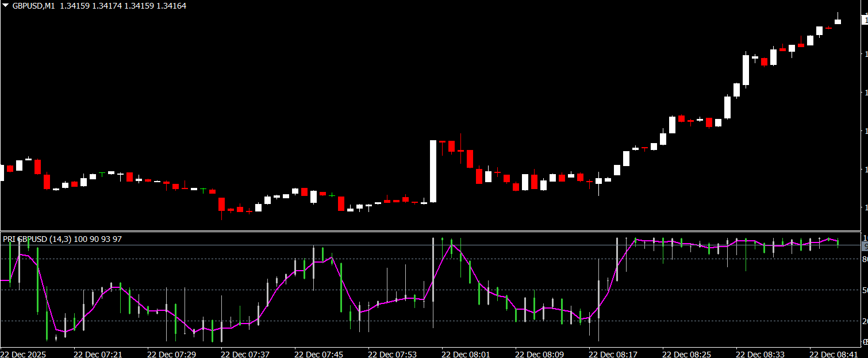This screenshot has width=868, height=358.
Task: Select the GBPUSD,M1 chart title text
Action: point(34,6)
